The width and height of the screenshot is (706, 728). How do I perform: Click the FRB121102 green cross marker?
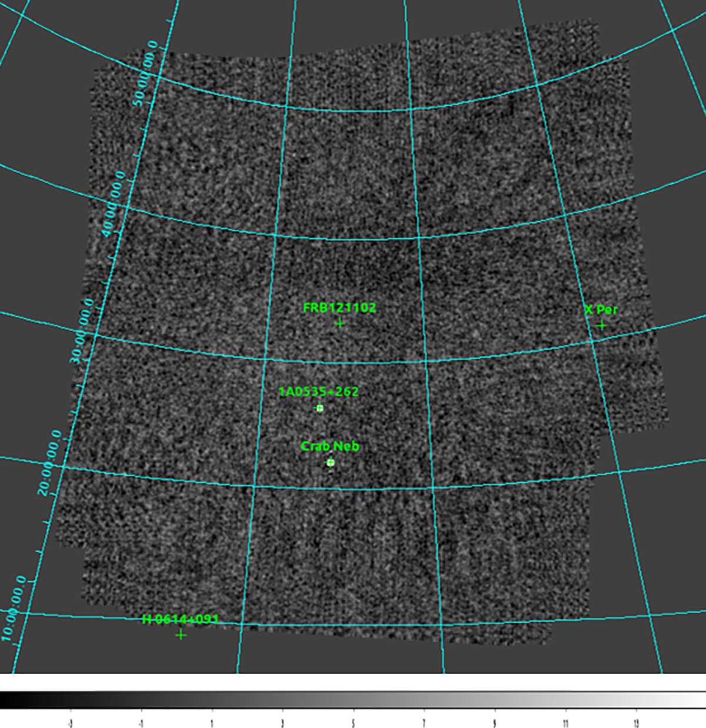339,323
